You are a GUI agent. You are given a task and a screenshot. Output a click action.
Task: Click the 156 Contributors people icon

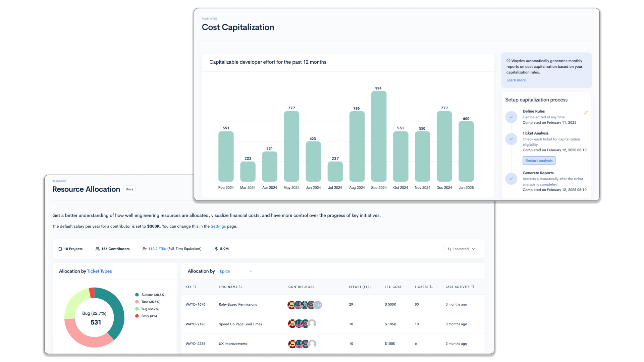pyautogui.click(x=98, y=249)
